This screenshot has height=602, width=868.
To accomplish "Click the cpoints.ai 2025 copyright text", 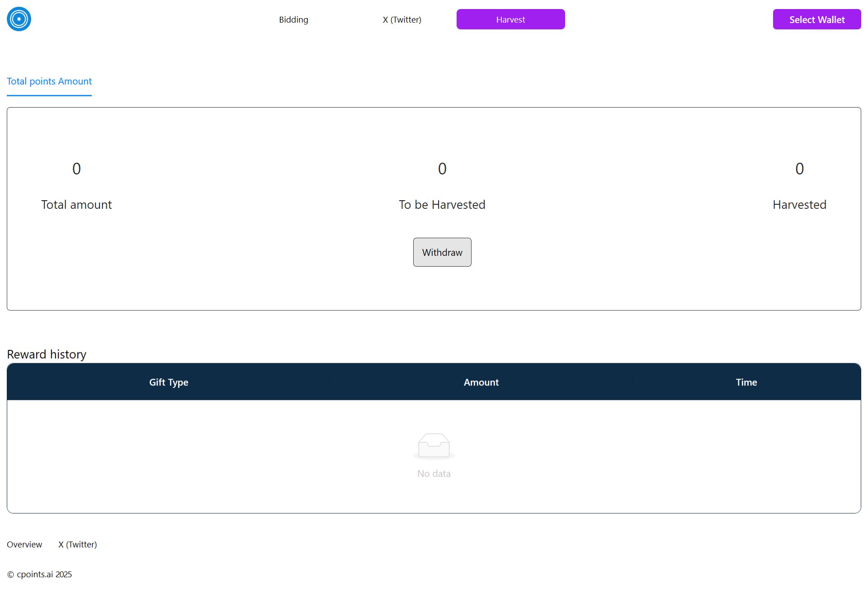I will [x=40, y=574].
